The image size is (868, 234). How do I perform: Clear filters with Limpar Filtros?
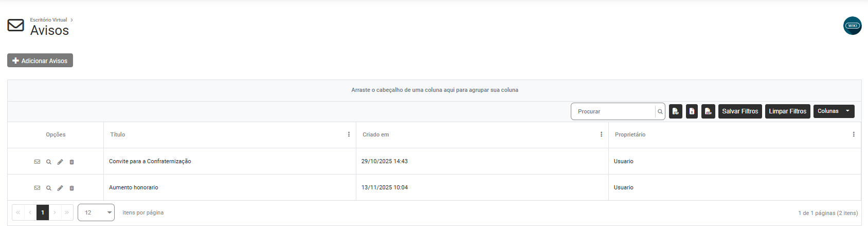tap(787, 111)
